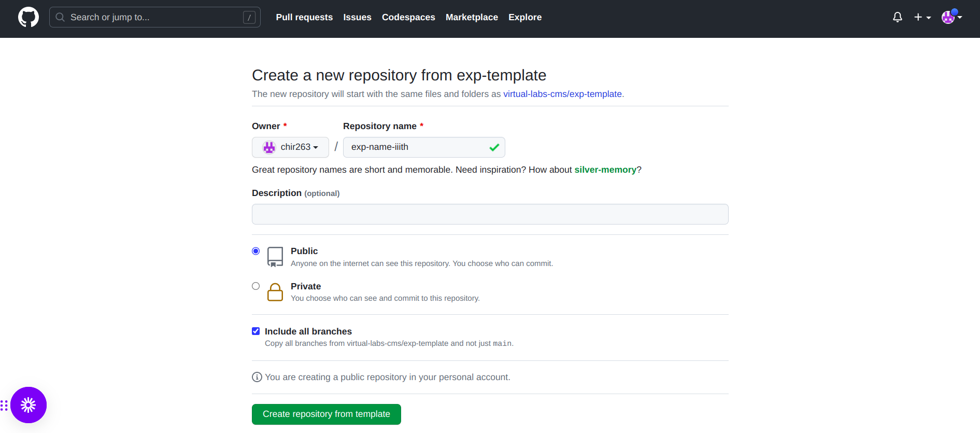Click Create repository from template

(326, 414)
